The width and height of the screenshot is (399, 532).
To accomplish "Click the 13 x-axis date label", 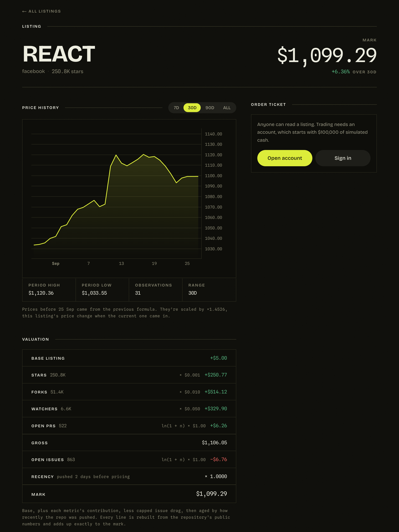I will pyautogui.click(x=121, y=264).
